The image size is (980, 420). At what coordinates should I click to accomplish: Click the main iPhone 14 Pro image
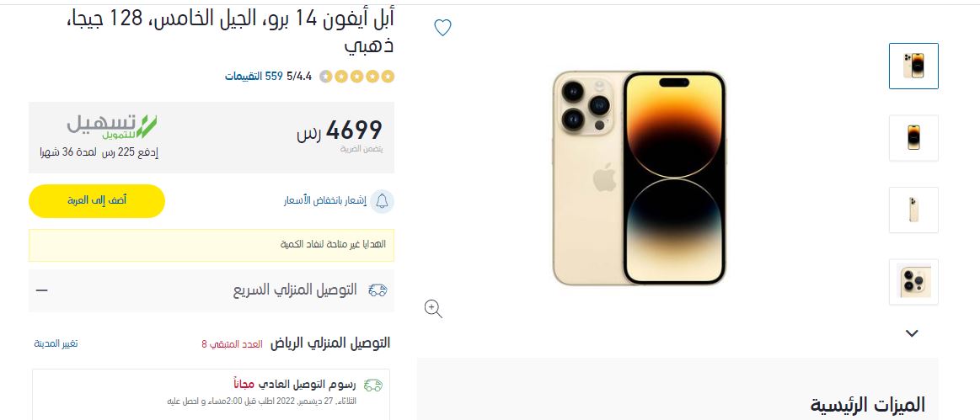[639, 178]
